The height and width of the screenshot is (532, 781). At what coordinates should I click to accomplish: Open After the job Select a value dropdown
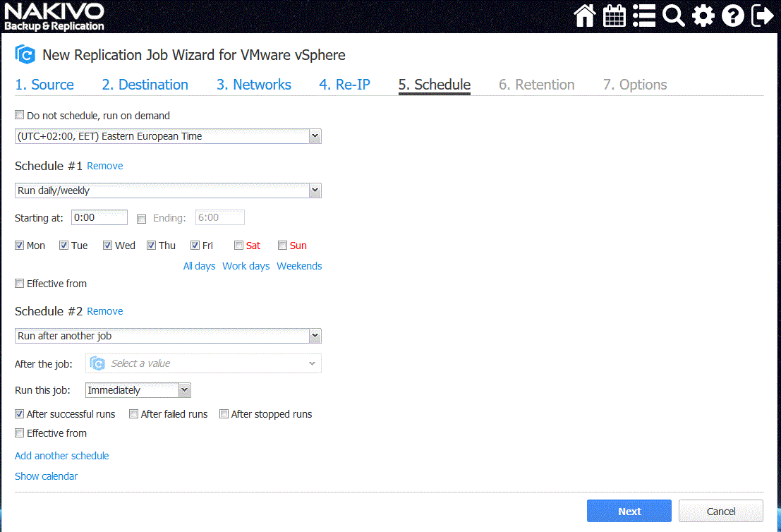(203, 363)
